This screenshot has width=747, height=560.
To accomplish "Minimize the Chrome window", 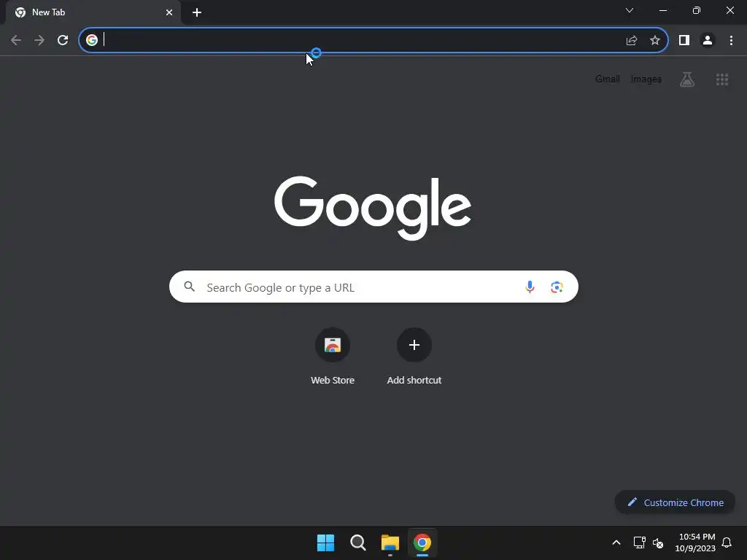I will (x=663, y=10).
